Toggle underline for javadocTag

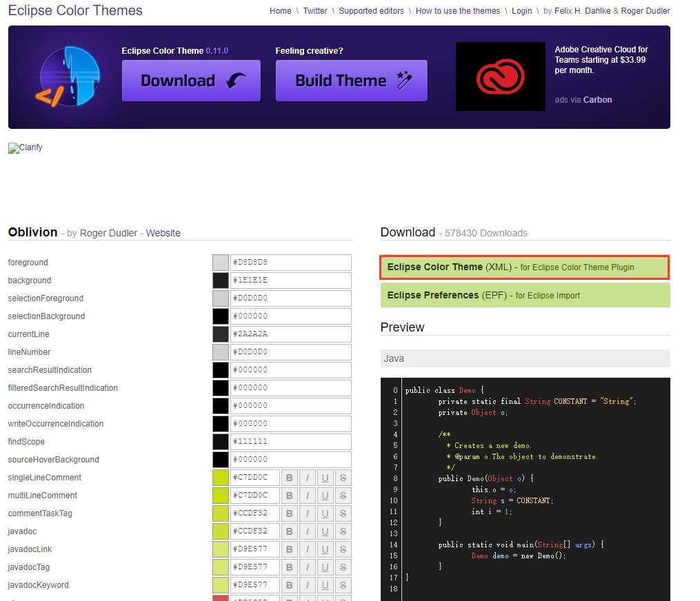(325, 567)
